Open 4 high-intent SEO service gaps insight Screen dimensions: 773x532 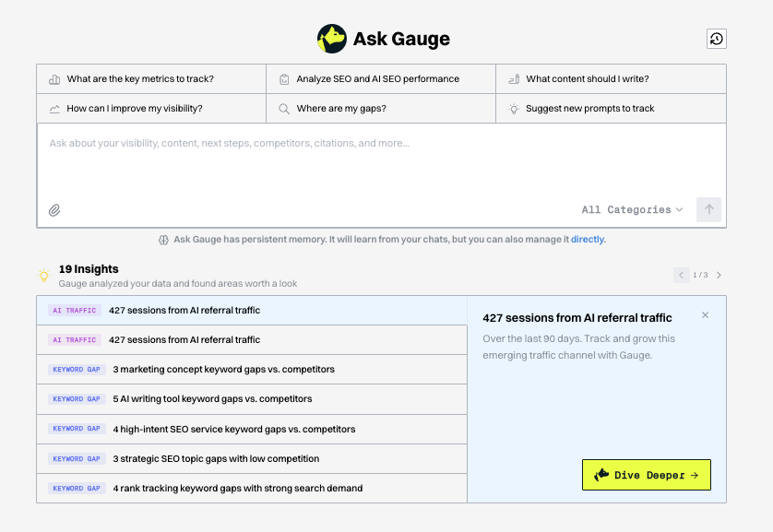[252, 429]
